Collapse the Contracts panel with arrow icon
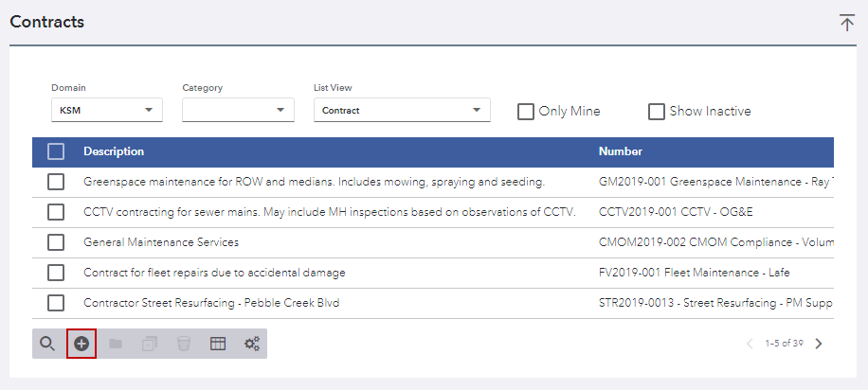Screen dimensions: 868x390 pos(847,23)
